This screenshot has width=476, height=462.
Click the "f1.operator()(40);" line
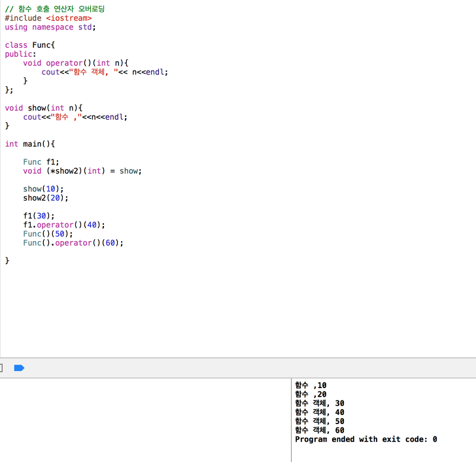(64, 225)
